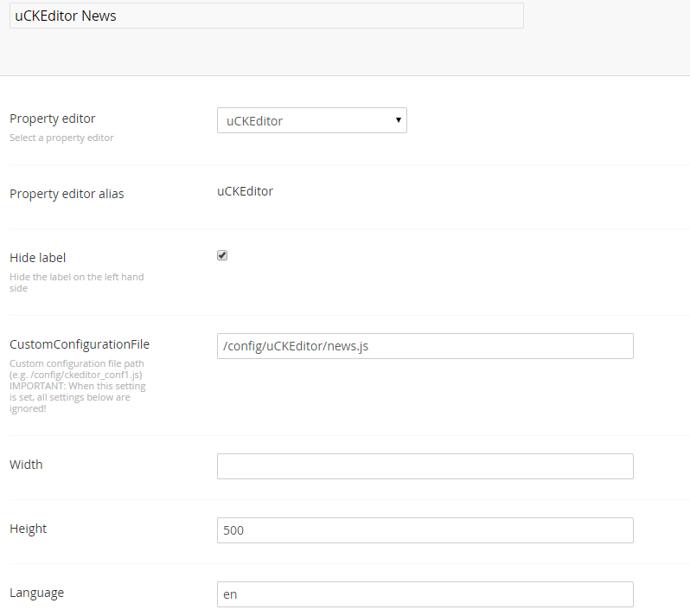
Task: Click the Height label
Action: pyautogui.click(x=29, y=529)
